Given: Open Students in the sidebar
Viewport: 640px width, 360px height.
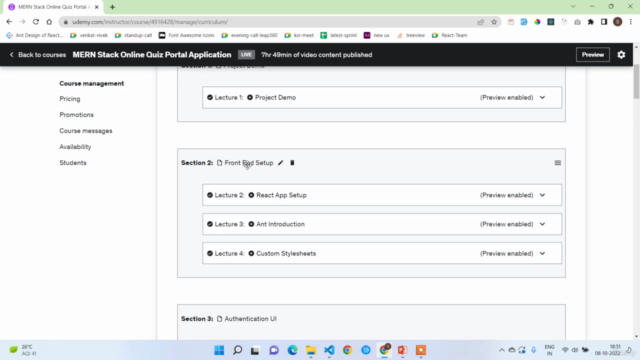Looking at the screenshot, I should tap(73, 162).
